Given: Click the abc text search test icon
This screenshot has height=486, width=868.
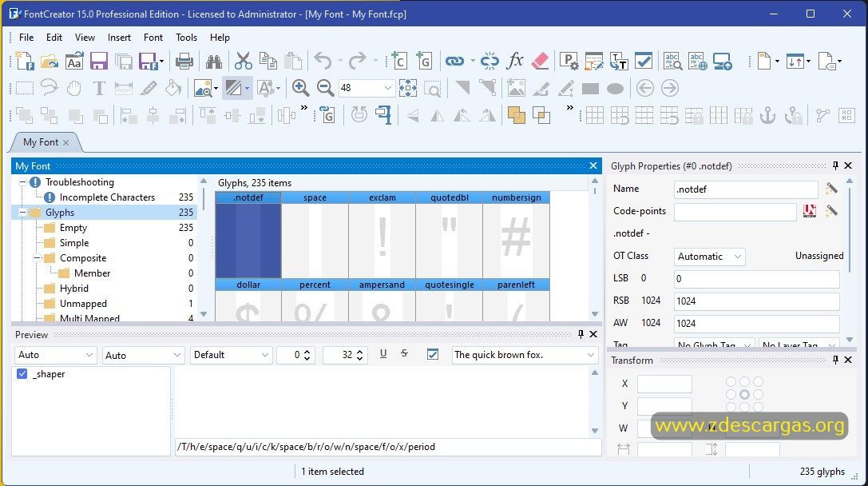Looking at the screenshot, I should (672, 61).
